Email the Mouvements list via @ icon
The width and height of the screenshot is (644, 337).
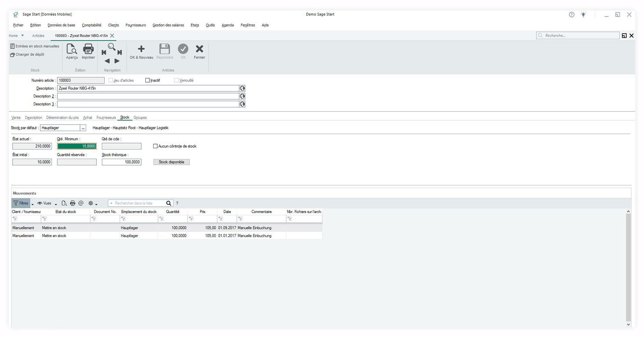click(x=81, y=203)
